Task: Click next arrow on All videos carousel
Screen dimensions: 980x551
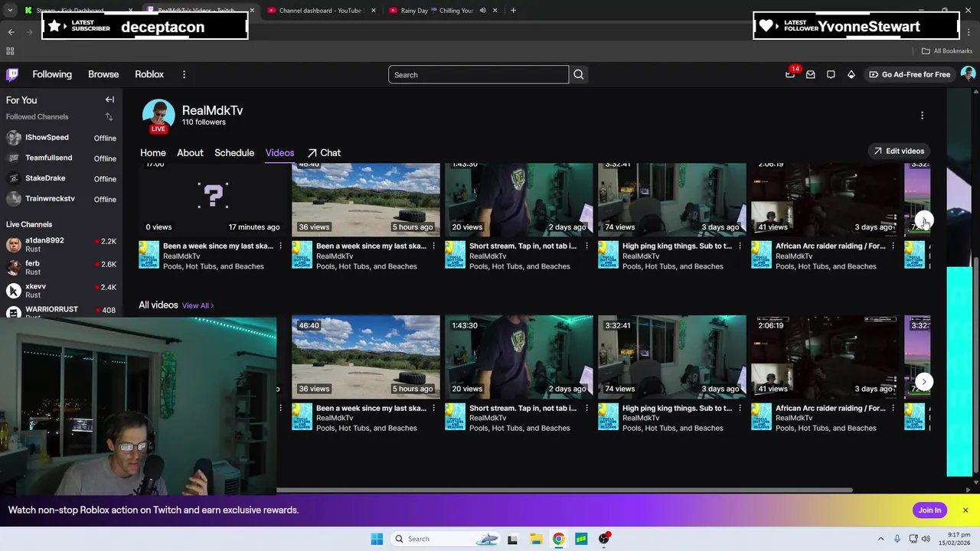Action: pyautogui.click(x=924, y=381)
